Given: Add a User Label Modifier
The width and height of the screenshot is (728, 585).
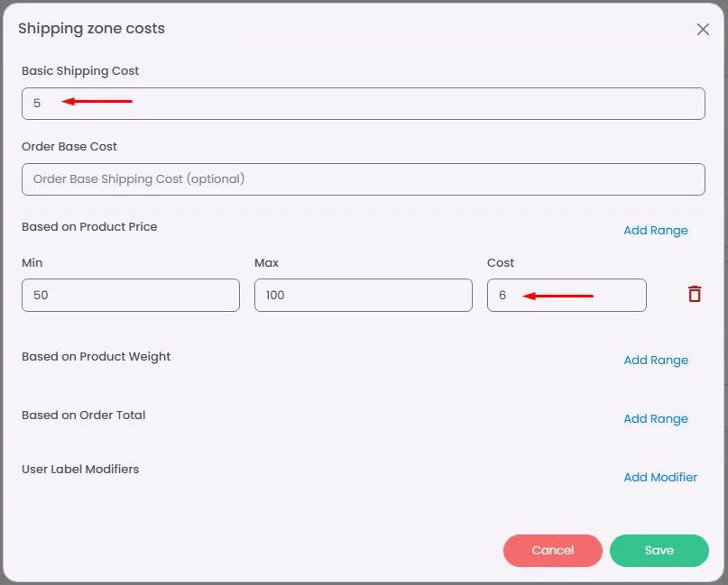Looking at the screenshot, I should (x=660, y=477).
